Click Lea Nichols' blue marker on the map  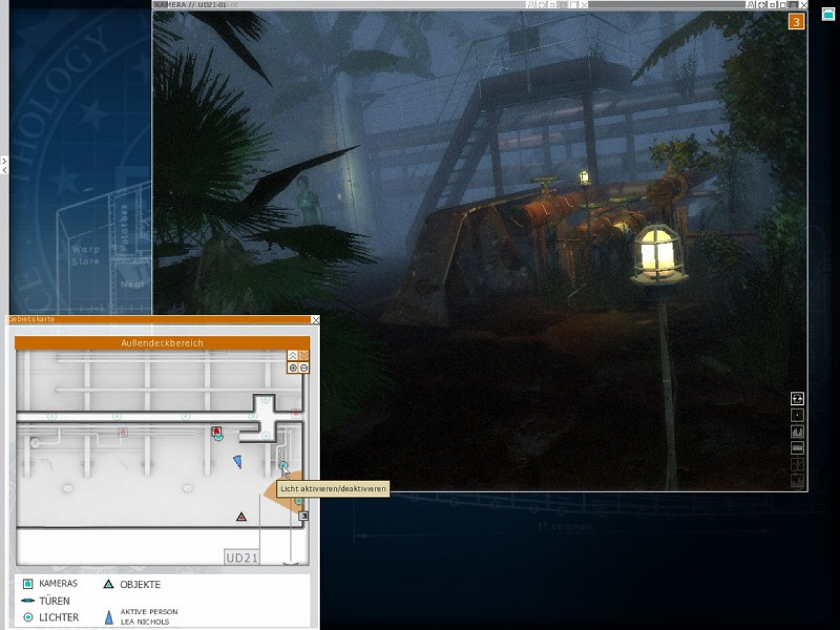238,461
